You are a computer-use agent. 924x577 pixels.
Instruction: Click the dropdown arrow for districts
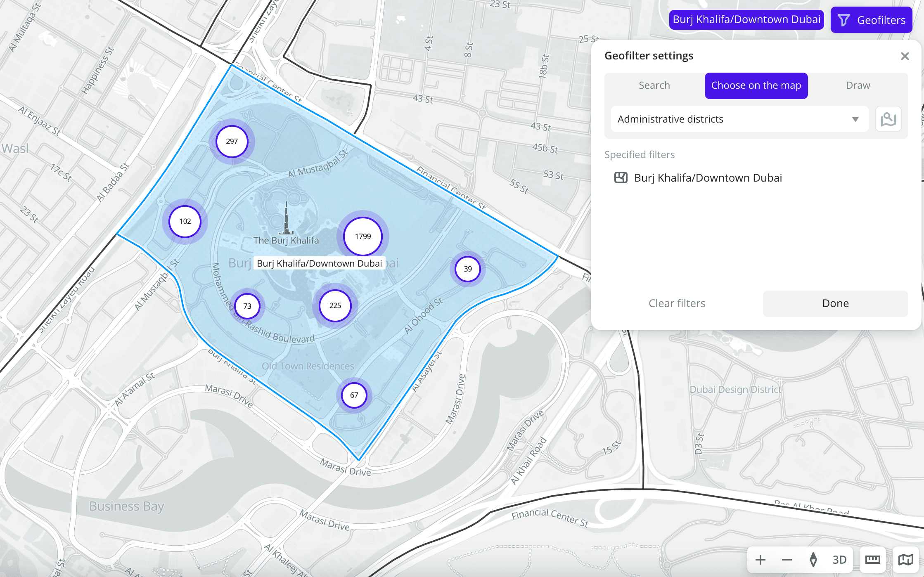click(855, 120)
